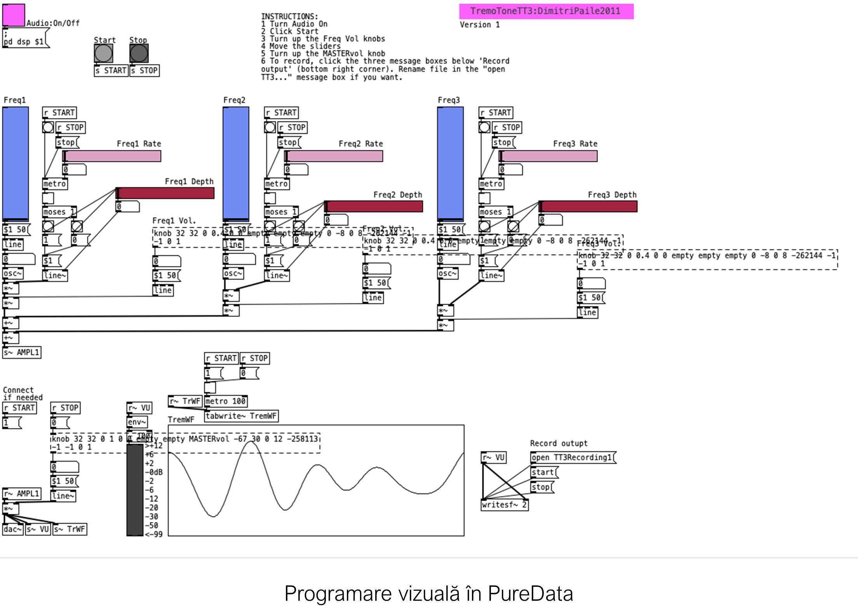Click the Freq2 Depth red slider
858x616 pixels.
pyautogui.click(x=374, y=207)
